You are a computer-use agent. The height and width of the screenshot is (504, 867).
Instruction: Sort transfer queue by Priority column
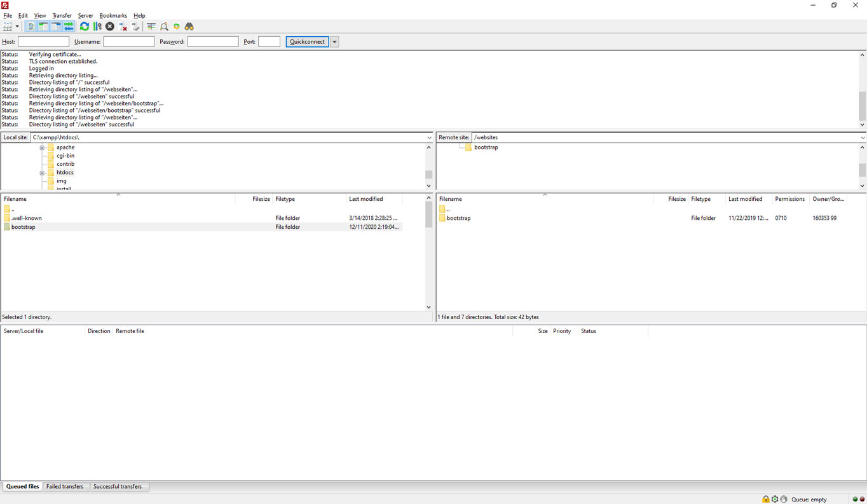pyautogui.click(x=562, y=331)
